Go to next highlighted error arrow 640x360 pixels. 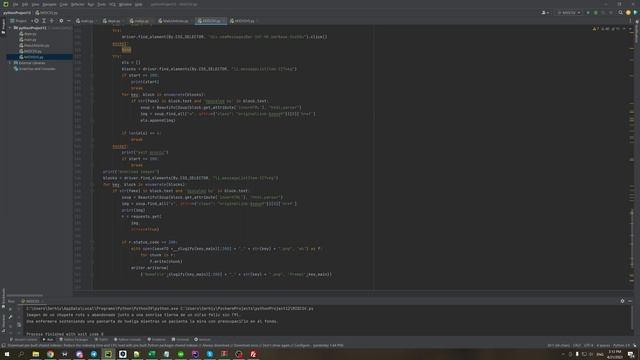pyautogui.click(x=629, y=29)
